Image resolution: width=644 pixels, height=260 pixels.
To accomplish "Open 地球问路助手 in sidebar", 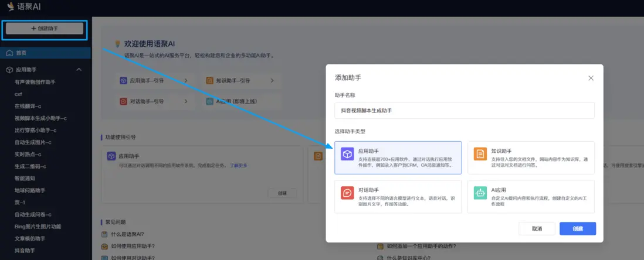I will (x=30, y=191).
